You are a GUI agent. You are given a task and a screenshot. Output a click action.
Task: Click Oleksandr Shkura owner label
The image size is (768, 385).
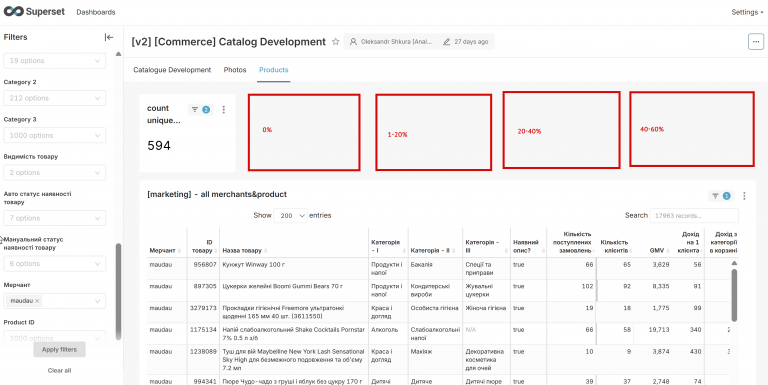[x=397, y=42]
